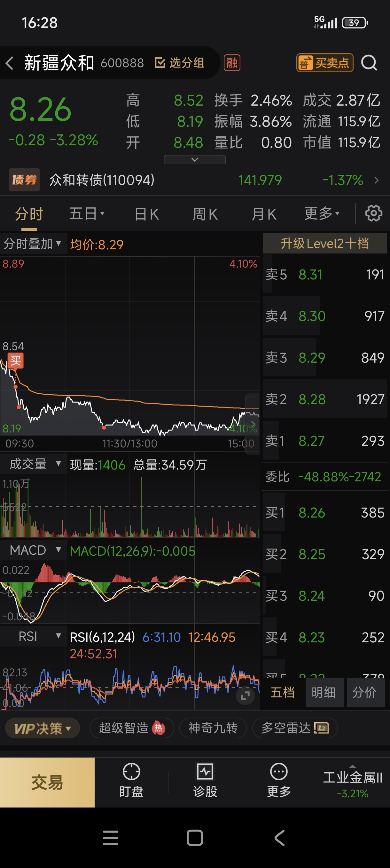Switch to 分时 chart tab
The height and width of the screenshot is (868, 390).
click(x=29, y=214)
